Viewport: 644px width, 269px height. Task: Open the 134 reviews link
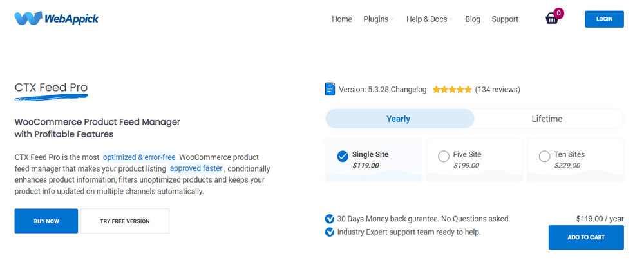point(497,90)
